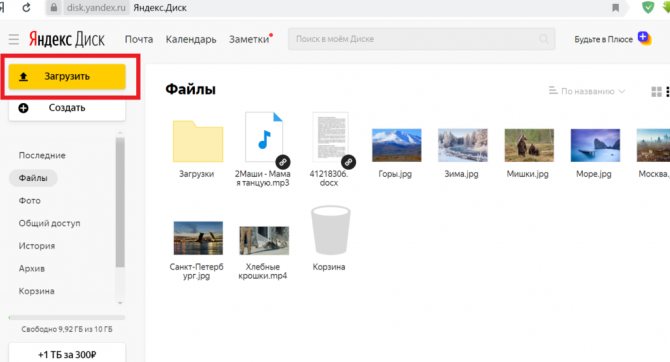670x362 pixels.
Task: Click the Горы.jpg file name
Action: tap(395, 174)
